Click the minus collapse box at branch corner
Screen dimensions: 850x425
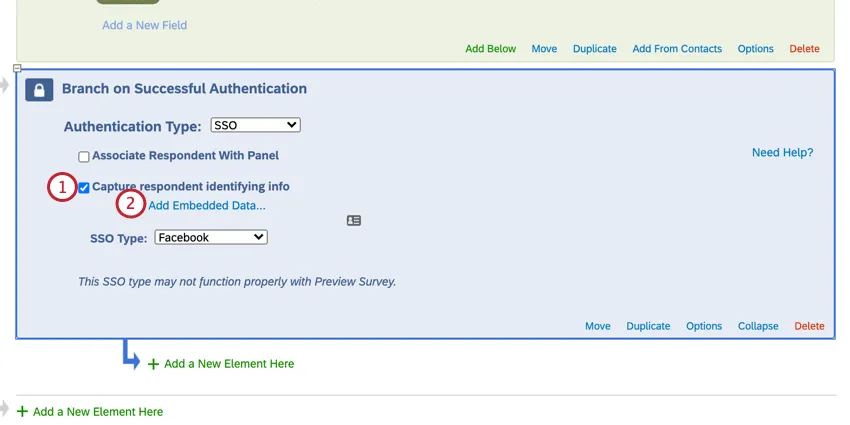17,68
